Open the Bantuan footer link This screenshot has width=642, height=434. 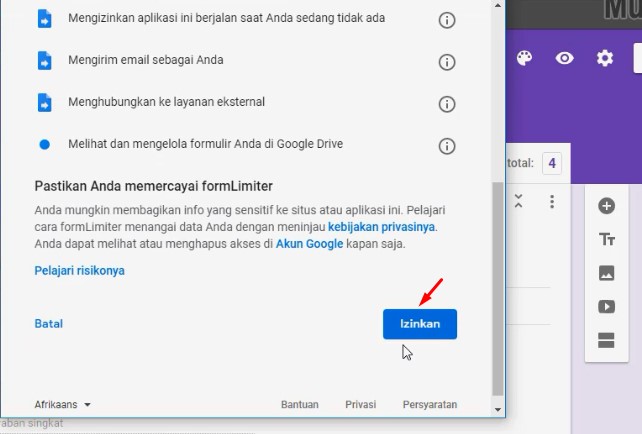[x=300, y=405]
